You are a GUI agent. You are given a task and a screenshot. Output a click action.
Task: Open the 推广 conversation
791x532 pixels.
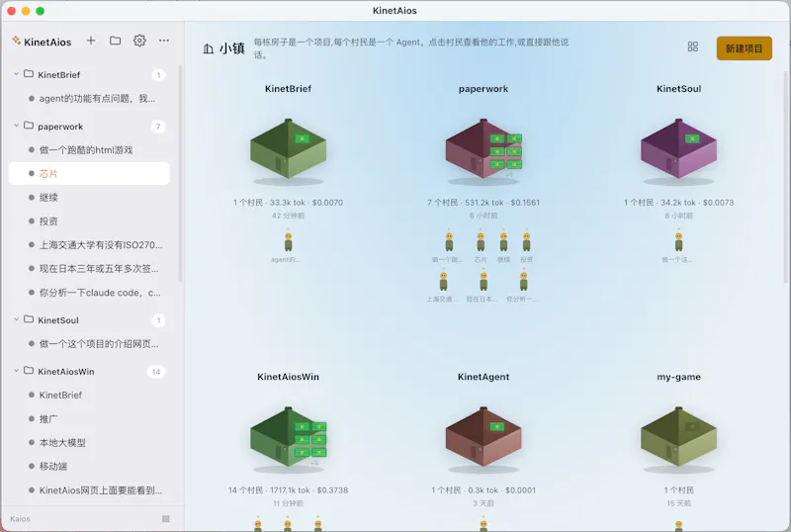[89, 419]
